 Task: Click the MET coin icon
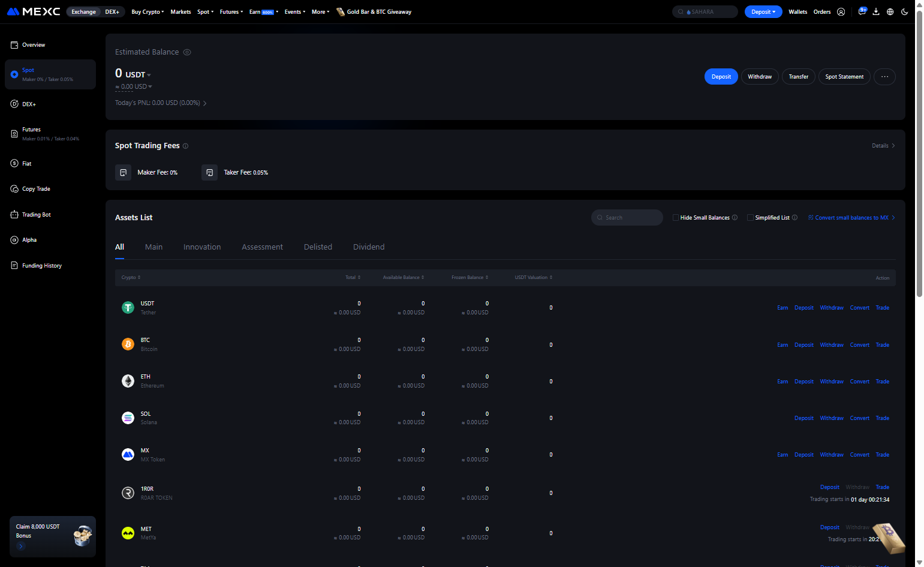click(128, 533)
